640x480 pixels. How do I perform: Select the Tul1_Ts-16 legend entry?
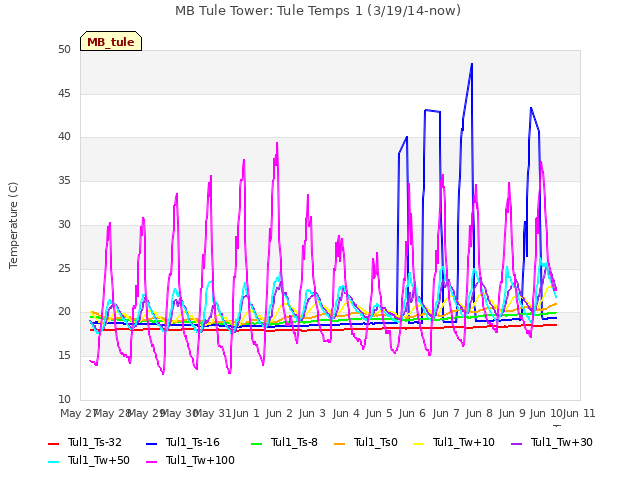182,442
